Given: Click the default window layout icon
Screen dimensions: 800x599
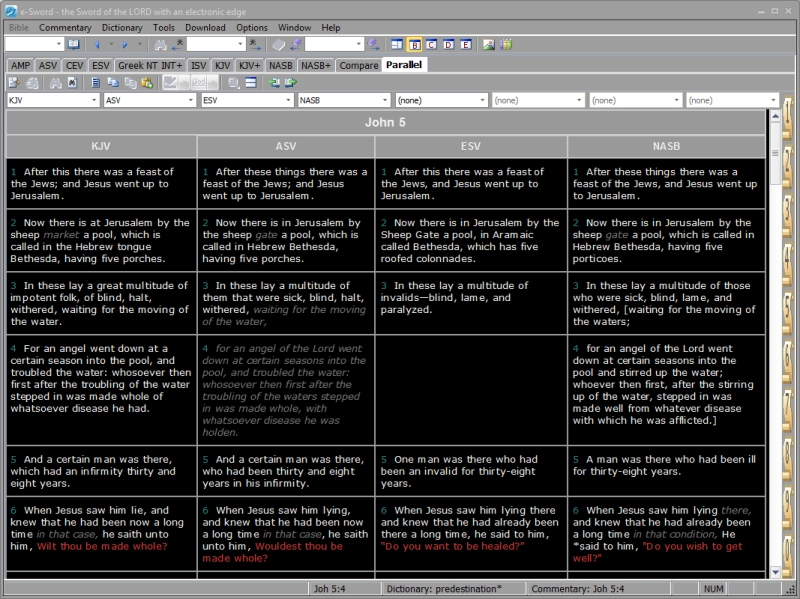Looking at the screenshot, I should (x=397, y=45).
